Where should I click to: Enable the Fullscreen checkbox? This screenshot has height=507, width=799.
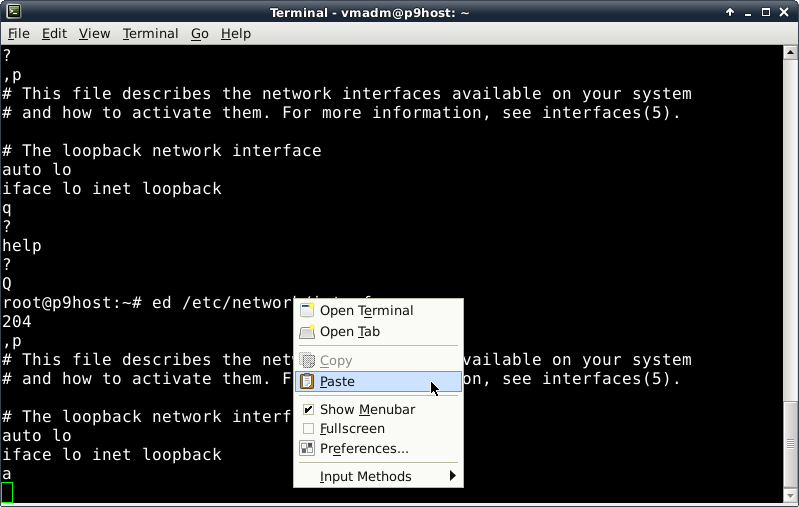pos(308,428)
